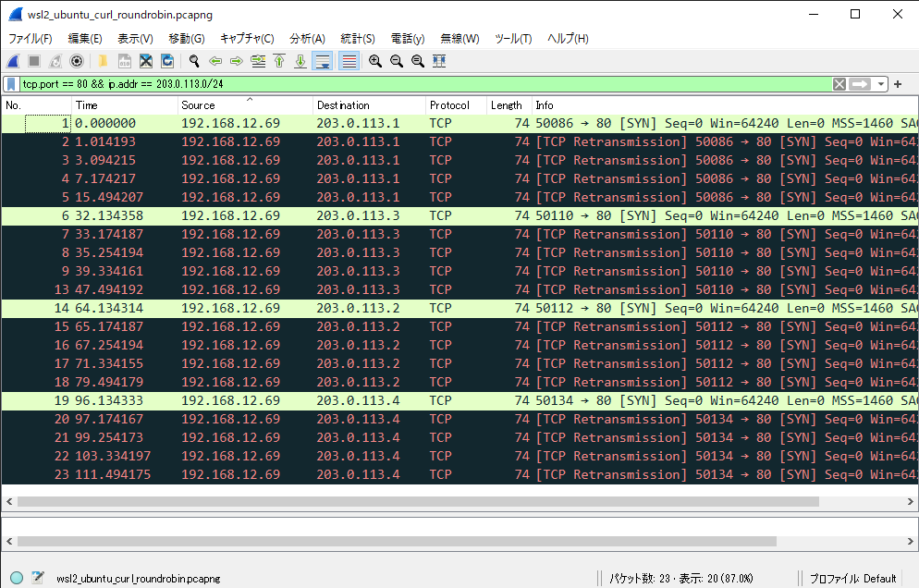Go forward to the next packet
This screenshot has width=919, height=588.
(236, 61)
